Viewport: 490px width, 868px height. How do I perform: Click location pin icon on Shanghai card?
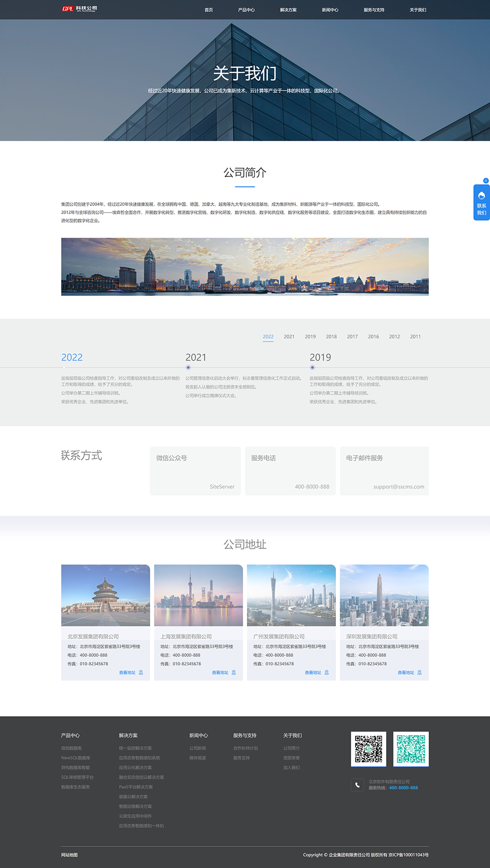click(x=234, y=673)
